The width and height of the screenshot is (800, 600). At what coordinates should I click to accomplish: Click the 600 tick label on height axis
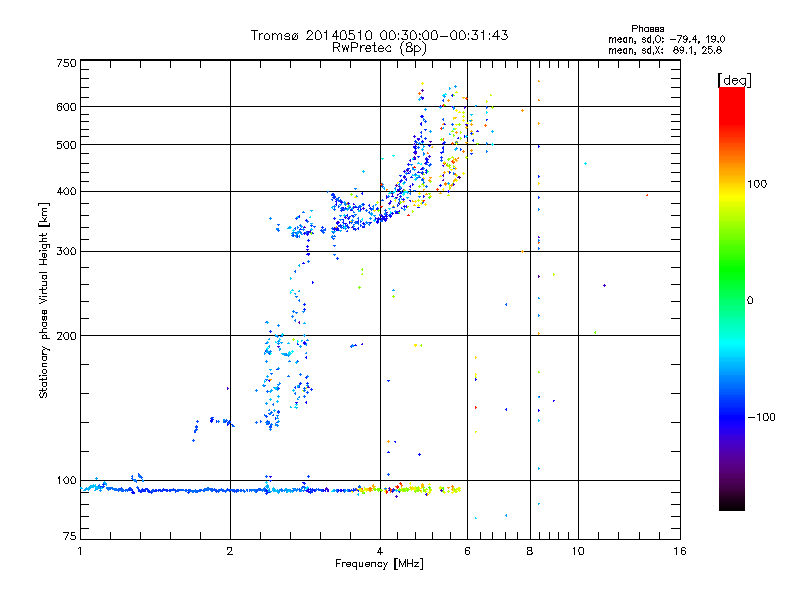(x=66, y=107)
